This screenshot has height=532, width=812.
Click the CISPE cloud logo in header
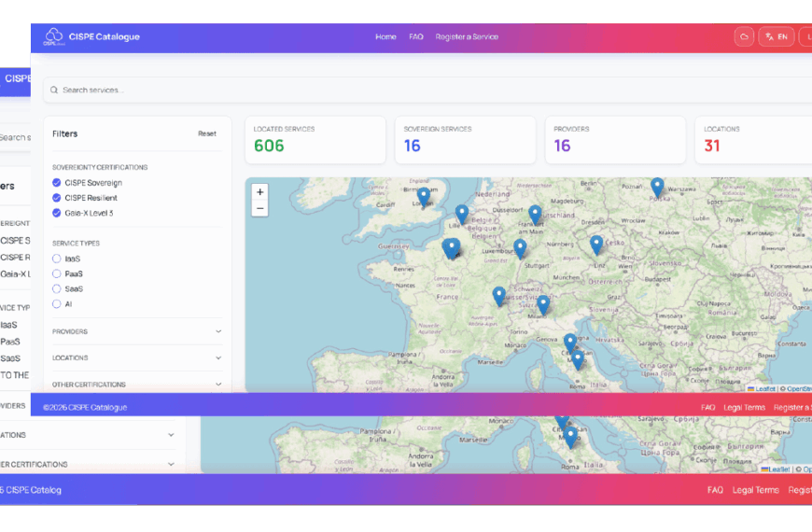(54, 36)
